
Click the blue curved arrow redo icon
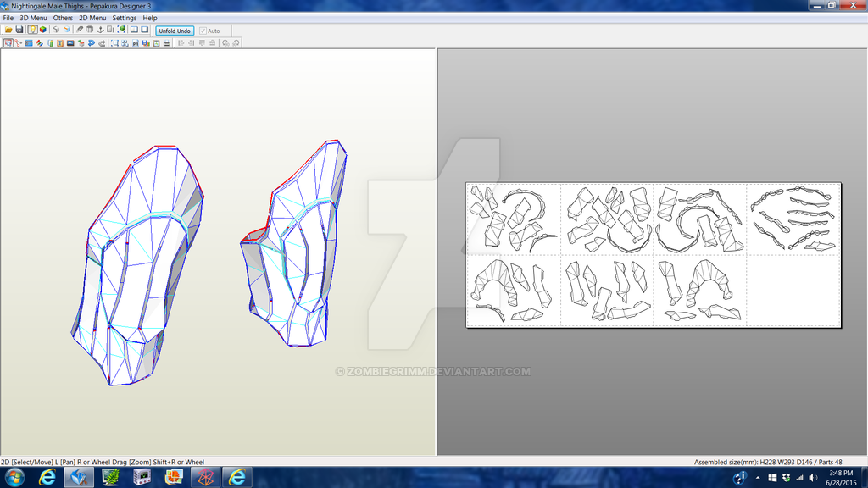pos(92,43)
